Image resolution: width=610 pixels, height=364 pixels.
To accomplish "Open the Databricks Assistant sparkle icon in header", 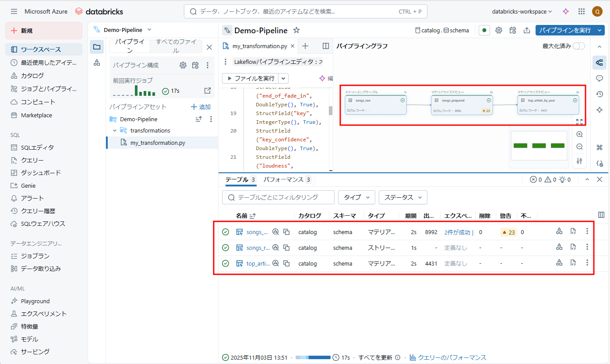I will (x=566, y=11).
